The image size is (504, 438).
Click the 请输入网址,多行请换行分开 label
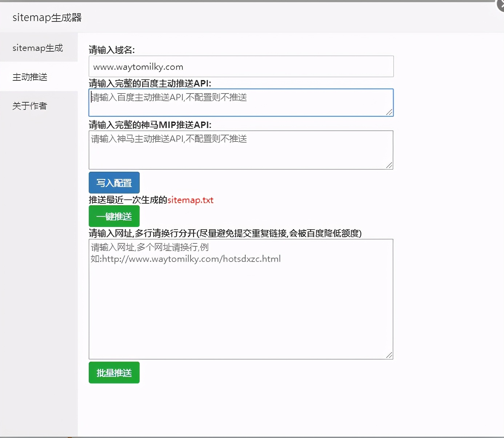(x=225, y=233)
